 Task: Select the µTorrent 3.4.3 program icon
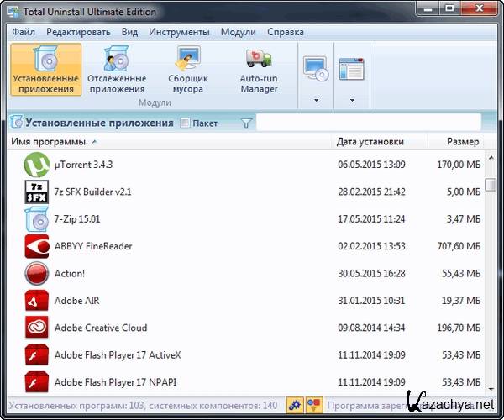tap(38, 165)
